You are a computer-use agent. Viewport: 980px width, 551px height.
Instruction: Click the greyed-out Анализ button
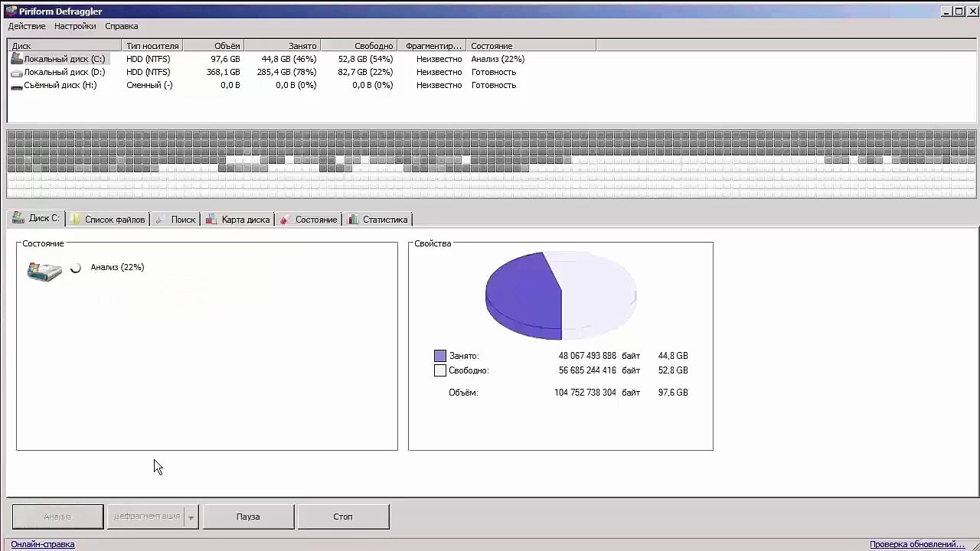(x=57, y=517)
